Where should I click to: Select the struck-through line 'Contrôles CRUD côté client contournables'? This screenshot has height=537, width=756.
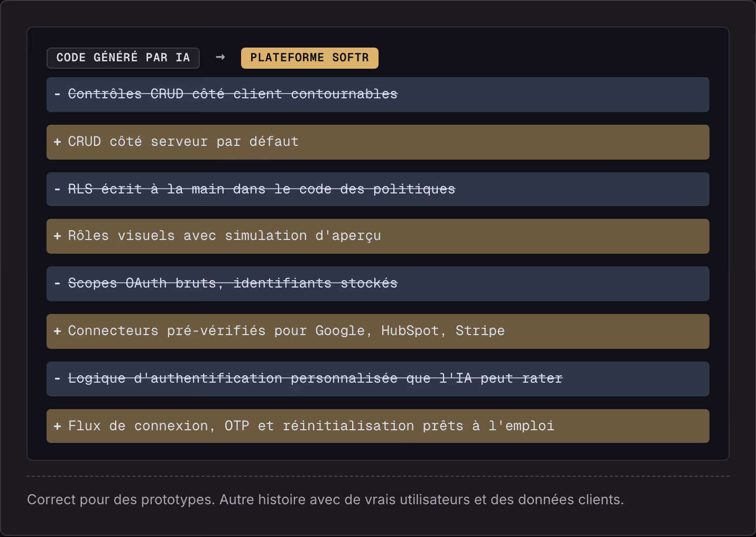(x=378, y=95)
